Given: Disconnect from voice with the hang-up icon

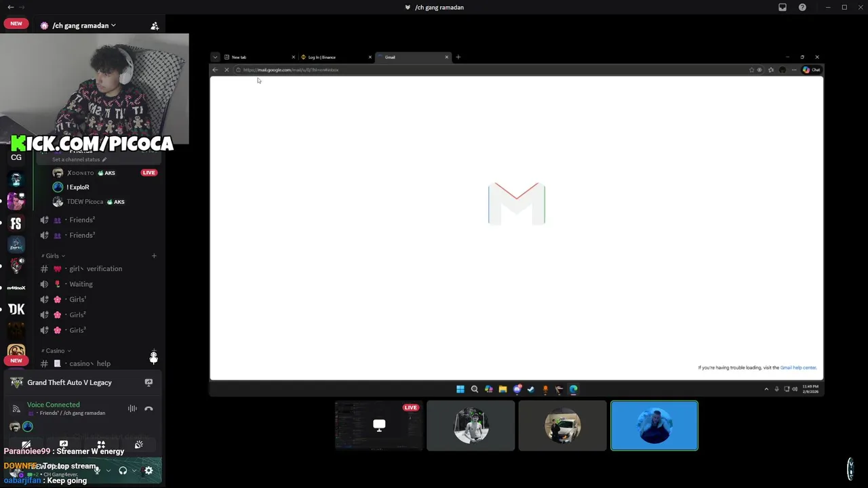Looking at the screenshot, I should [x=149, y=409].
